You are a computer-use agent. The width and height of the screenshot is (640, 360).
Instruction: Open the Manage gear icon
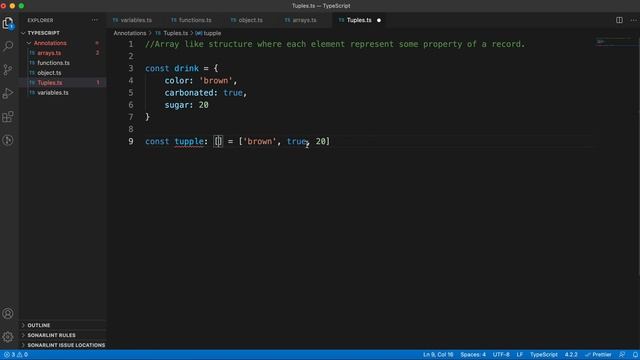pos(8,337)
